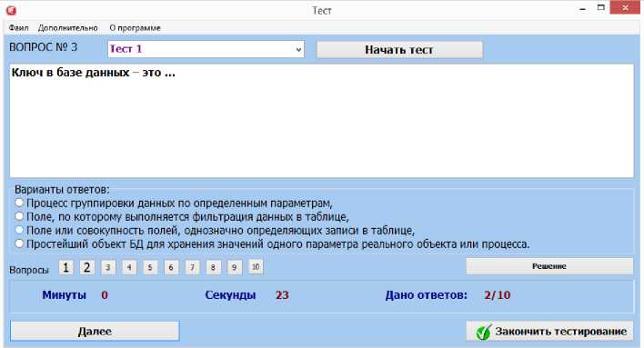Select question 7 button
The height and width of the screenshot is (348, 644).
tap(192, 267)
